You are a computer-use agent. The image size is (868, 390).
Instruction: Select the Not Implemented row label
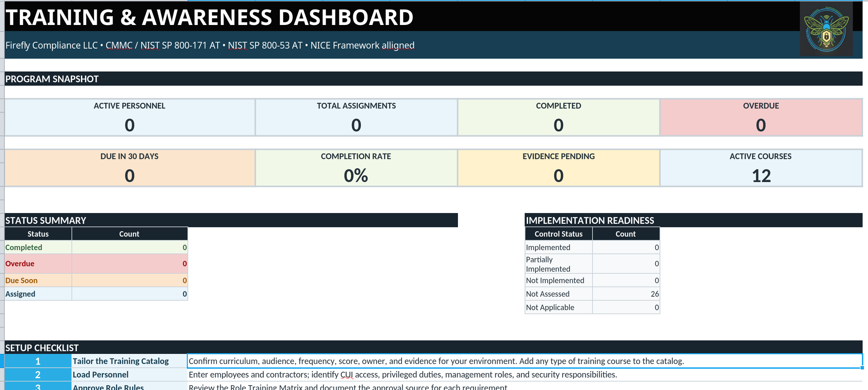[x=559, y=280]
